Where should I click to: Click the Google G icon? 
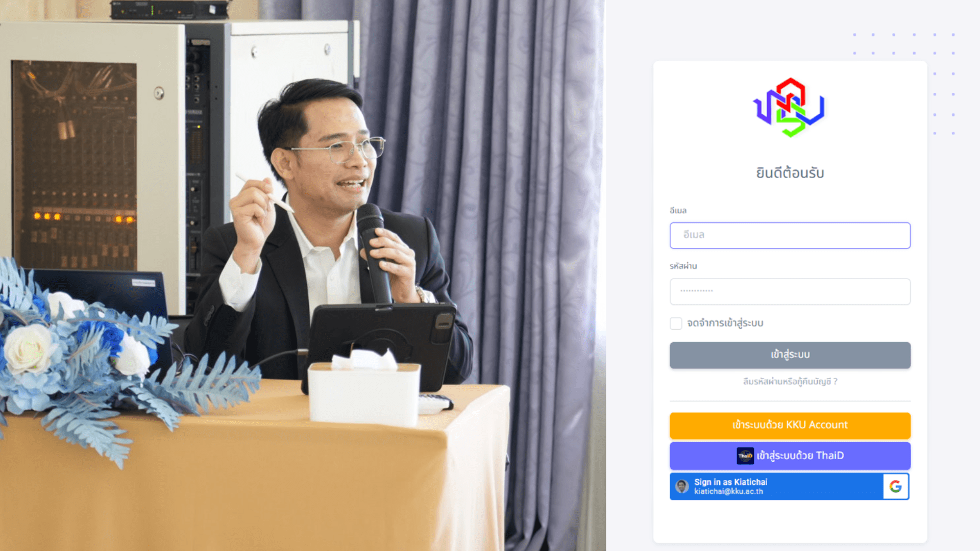[x=896, y=486]
